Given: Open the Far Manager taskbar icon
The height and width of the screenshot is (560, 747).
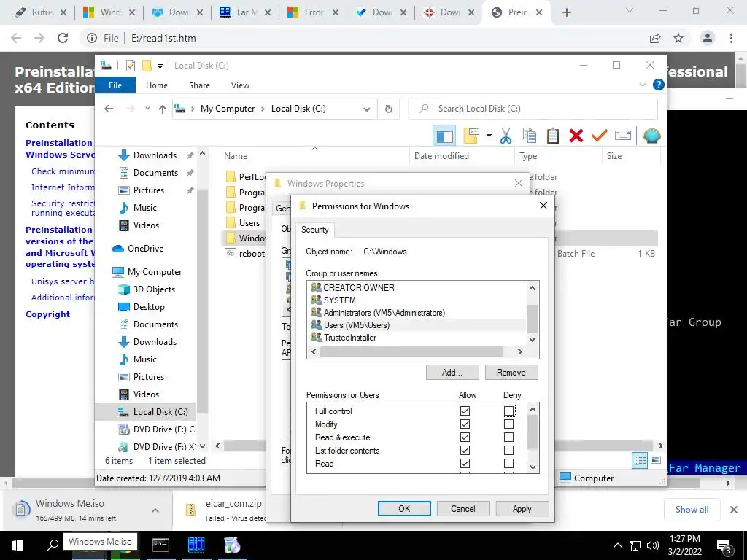Looking at the screenshot, I should tap(196, 545).
